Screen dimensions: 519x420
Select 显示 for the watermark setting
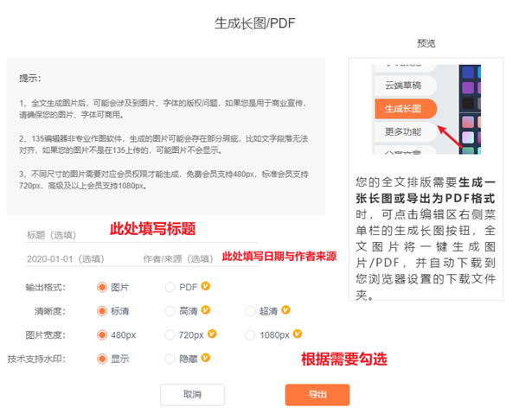point(102,359)
